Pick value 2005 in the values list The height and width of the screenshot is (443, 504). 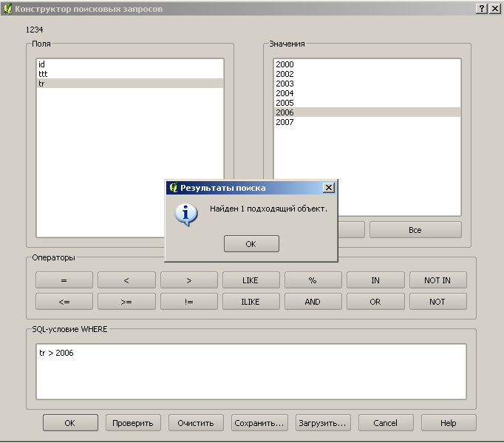click(x=367, y=103)
